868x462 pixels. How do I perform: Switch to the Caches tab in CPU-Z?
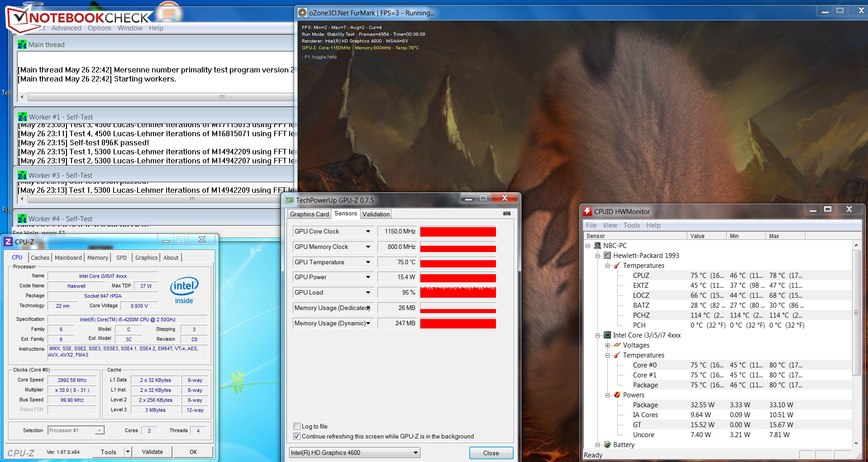click(40, 257)
